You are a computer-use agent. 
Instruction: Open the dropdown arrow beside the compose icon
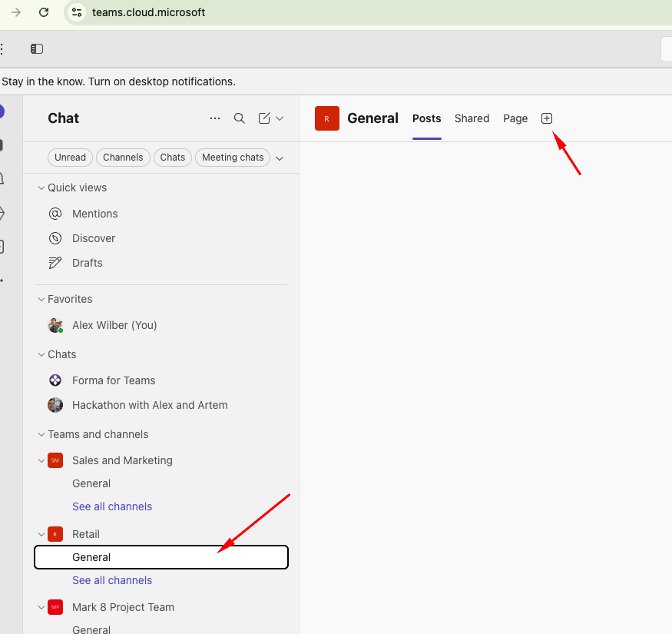point(280,118)
